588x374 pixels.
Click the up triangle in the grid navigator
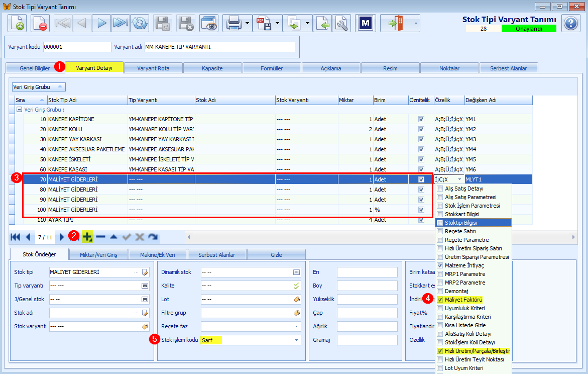coord(113,237)
